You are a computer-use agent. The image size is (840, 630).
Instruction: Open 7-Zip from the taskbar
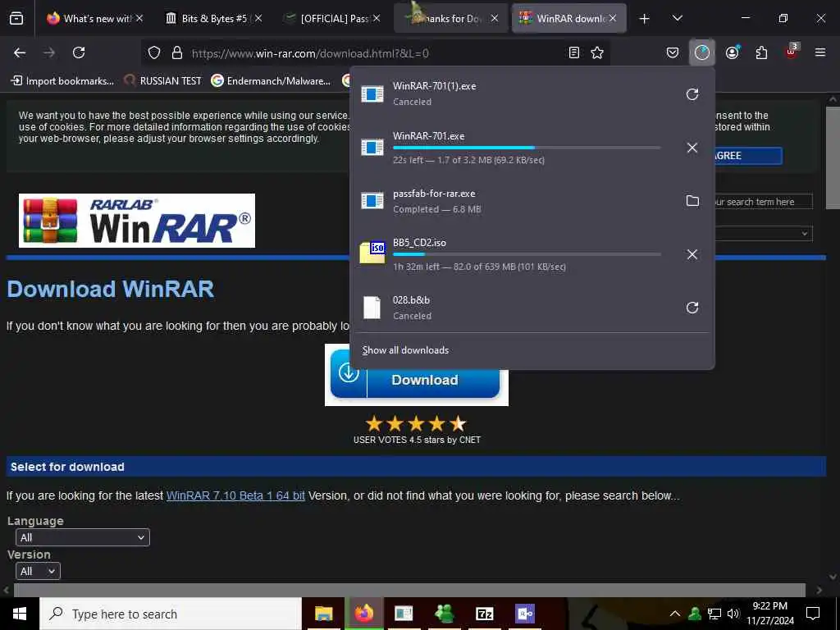tap(484, 614)
